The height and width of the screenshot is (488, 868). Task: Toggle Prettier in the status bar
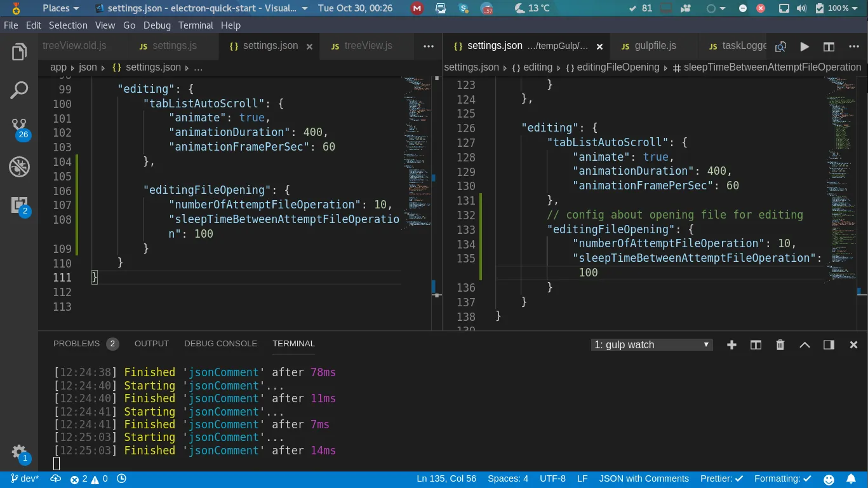[721, 478]
